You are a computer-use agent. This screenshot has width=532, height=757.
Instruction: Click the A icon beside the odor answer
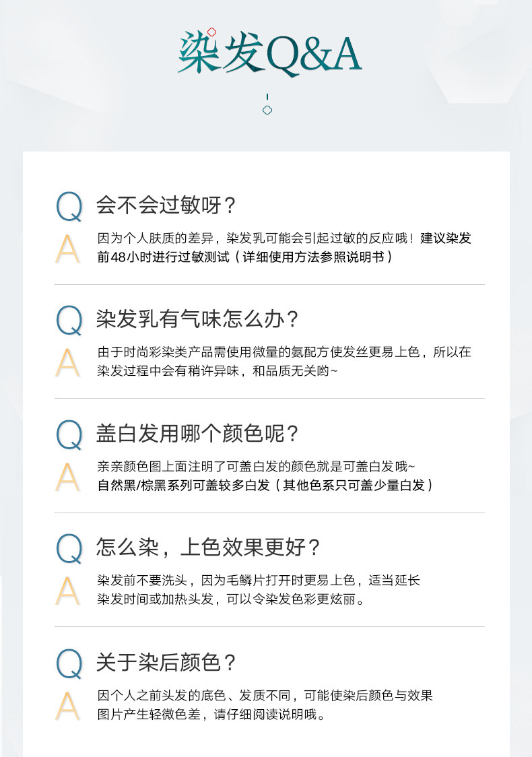[67, 362]
